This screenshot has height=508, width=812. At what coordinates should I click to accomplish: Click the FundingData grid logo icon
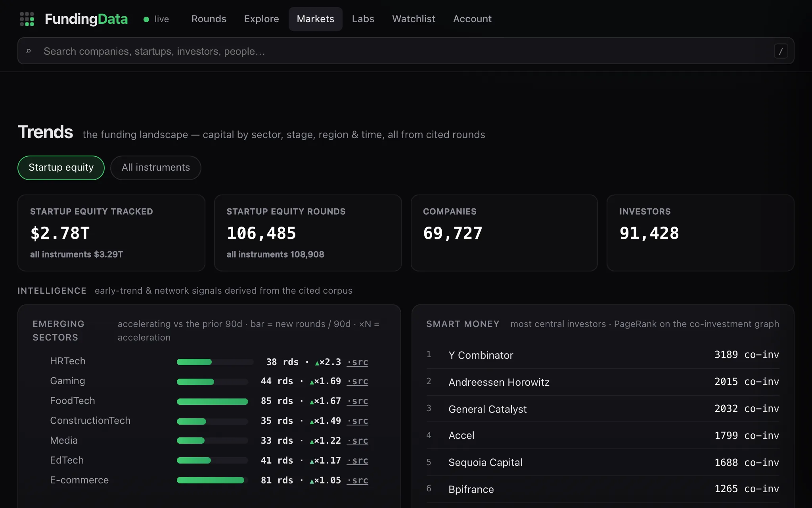coord(27,19)
